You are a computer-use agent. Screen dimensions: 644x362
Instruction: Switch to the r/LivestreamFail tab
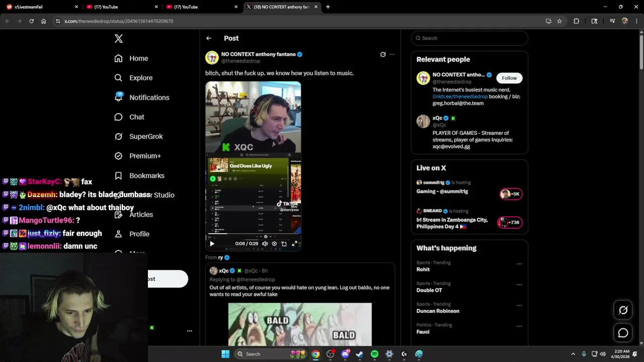(x=42, y=7)
